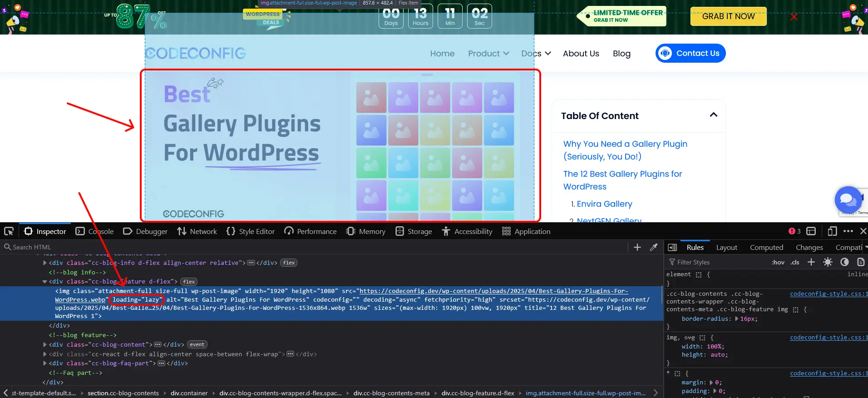
Task: Expand the cc-blog-faq-part div node
Action: click(45, 363)
